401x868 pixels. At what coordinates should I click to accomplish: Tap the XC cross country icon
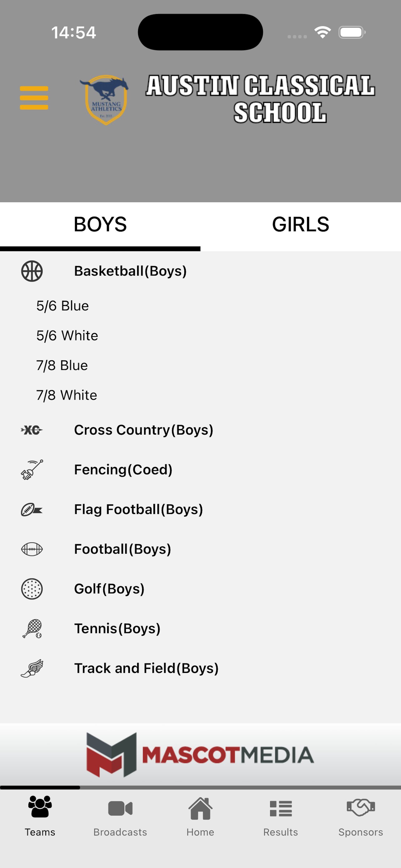click(32, 430)
